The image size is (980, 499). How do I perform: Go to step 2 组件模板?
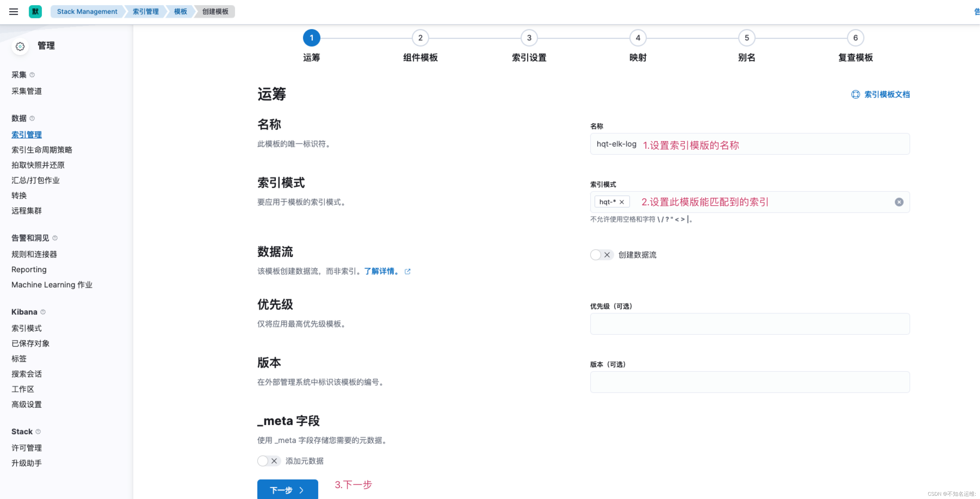[420, 38]
